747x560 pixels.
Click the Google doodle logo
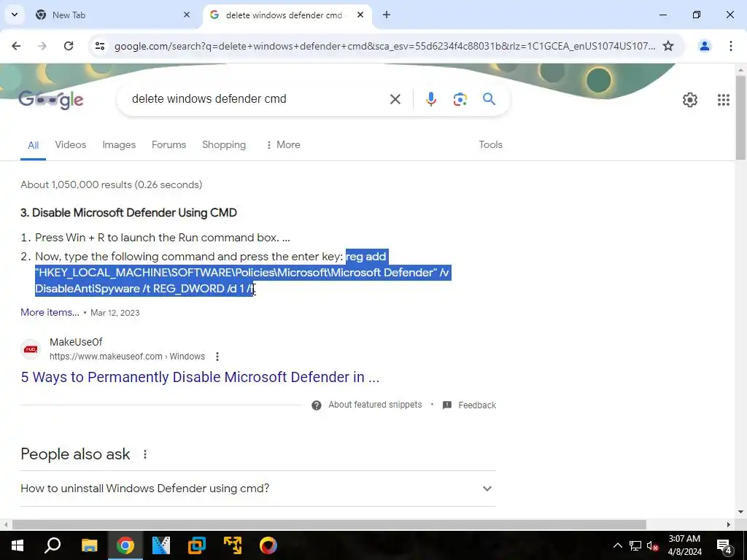coord(51,99)
